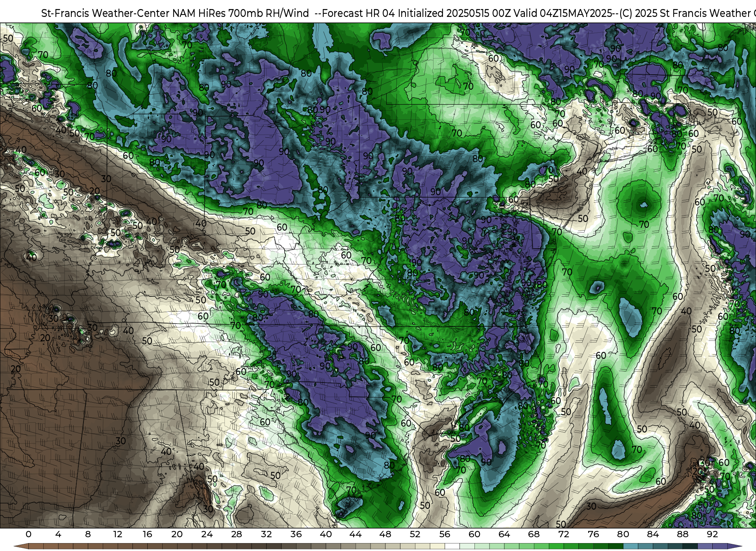Select the white swatch at value 56
This screenshot has width=756, height=551.
452,546
